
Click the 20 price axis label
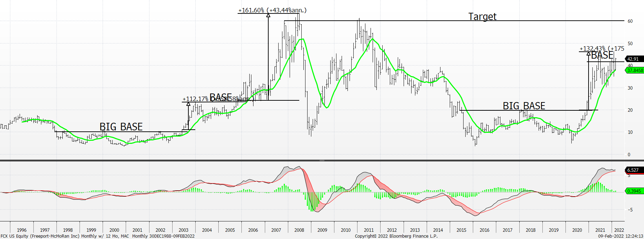[x=630, y=110]
